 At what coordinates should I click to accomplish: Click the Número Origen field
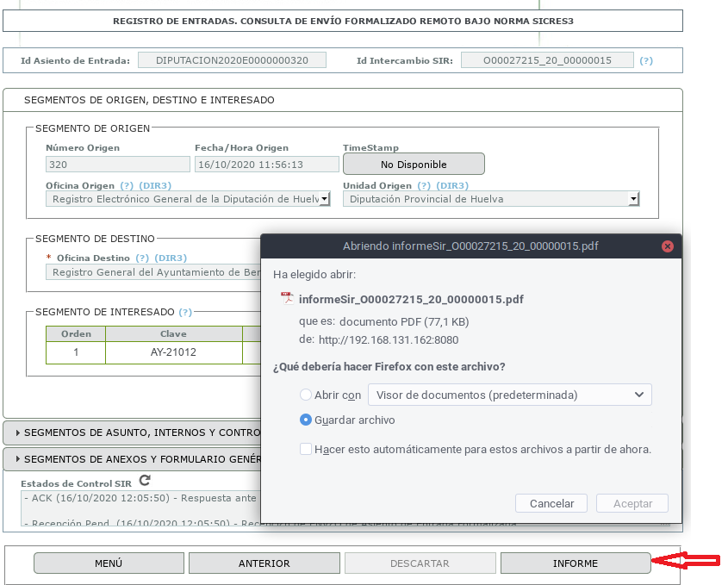[x=118, y=165]
